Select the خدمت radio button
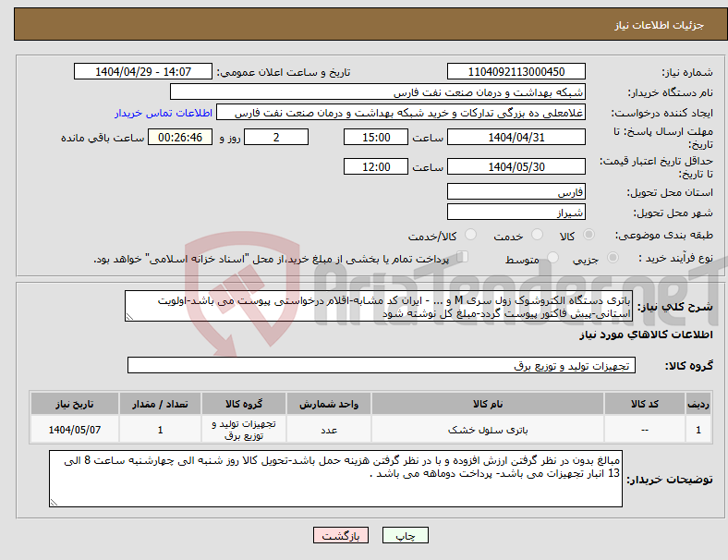728x560 pixels. [537, 235]
